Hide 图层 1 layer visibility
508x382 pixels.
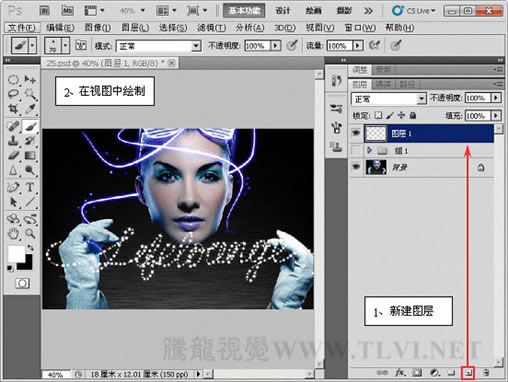tap(356, 133)
